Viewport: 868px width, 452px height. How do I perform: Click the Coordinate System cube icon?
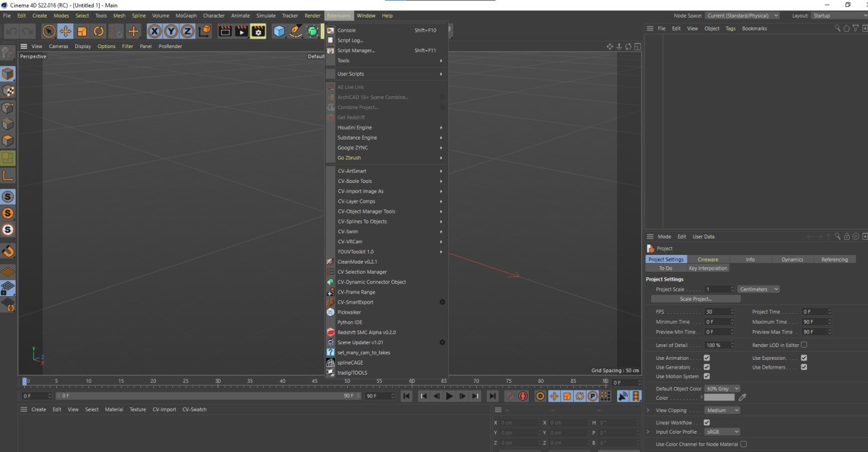coord(204,31)
